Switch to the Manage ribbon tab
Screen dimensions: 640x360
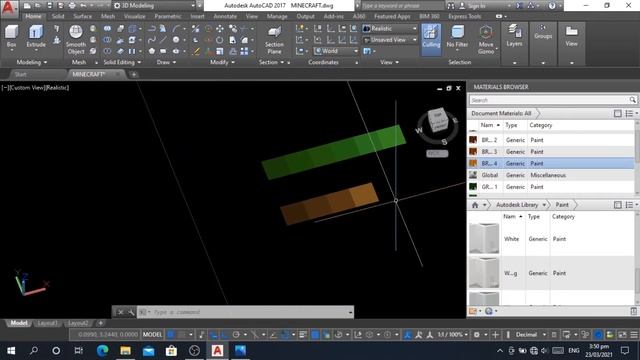pyautogui.click(x=277, y=16)
